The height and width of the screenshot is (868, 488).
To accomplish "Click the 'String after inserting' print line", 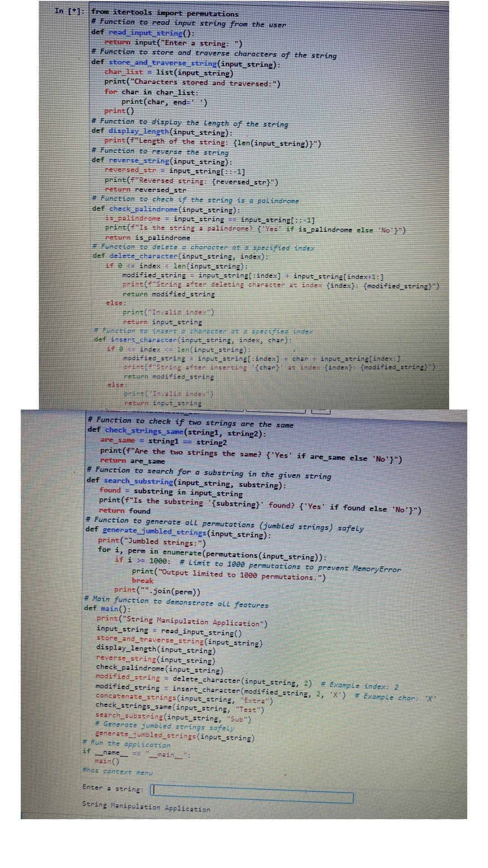I will click(279, 368).
